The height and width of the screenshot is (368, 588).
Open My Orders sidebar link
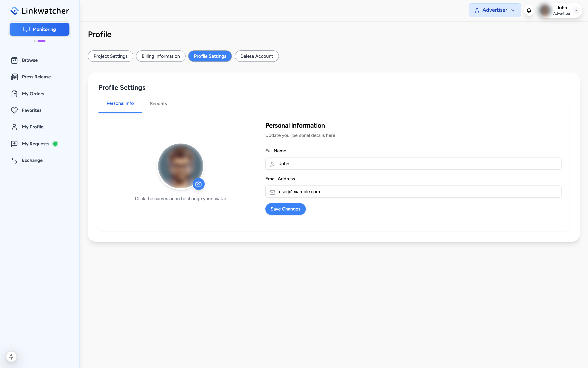(33, 94)
